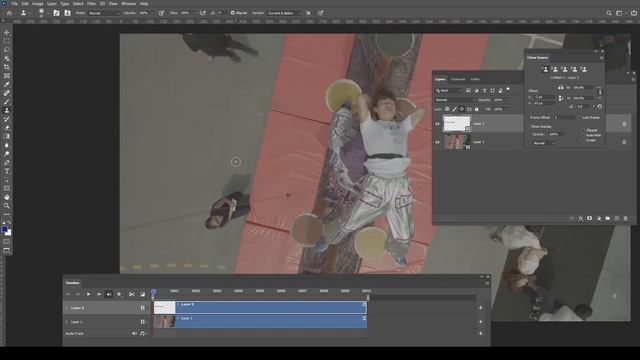
Task: Open overlay blend mode dropdown in Clone Source
Action: (543, 143)
